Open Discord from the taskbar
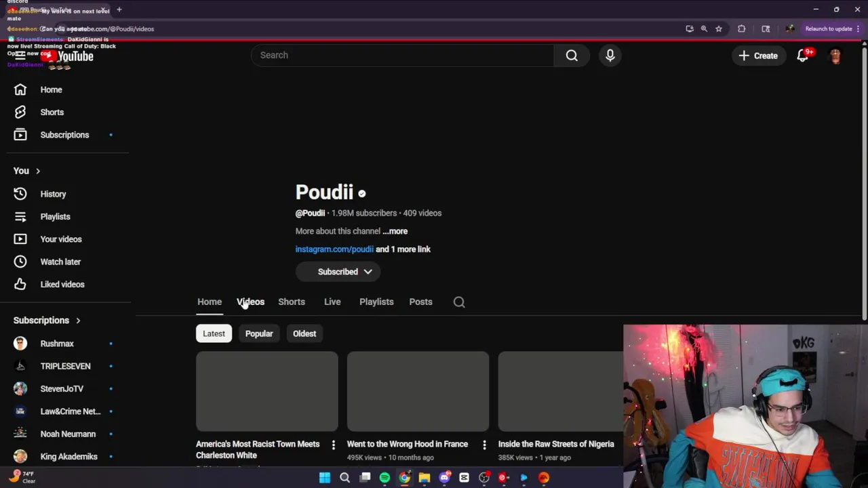868x488 pixels. pyautogui.click(x=444, y=478)
